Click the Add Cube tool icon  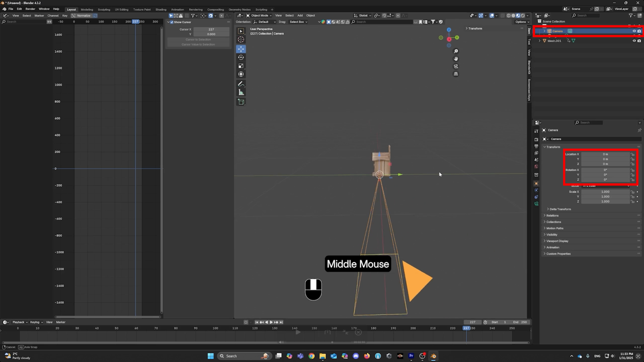click(x=241, y=102)
